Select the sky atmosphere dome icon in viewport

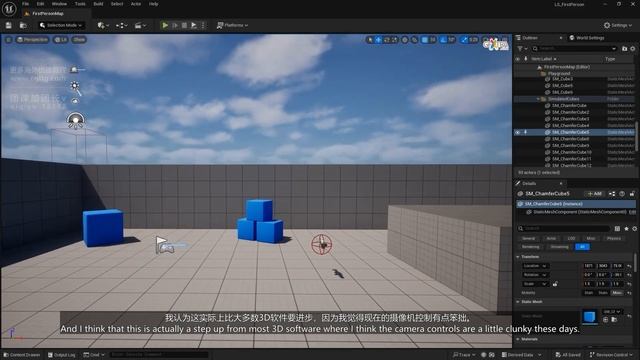tap(76, 120)
